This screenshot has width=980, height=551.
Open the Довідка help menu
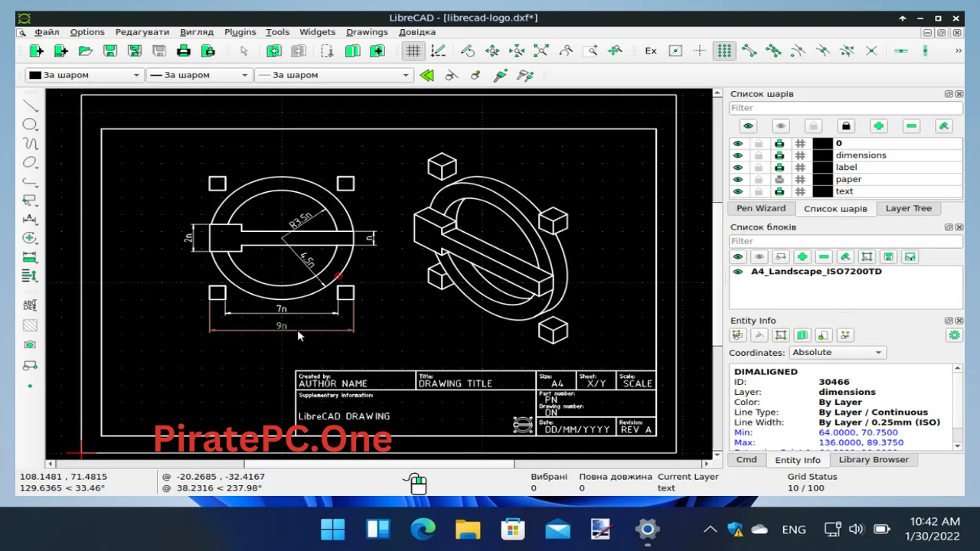point(417,32)
